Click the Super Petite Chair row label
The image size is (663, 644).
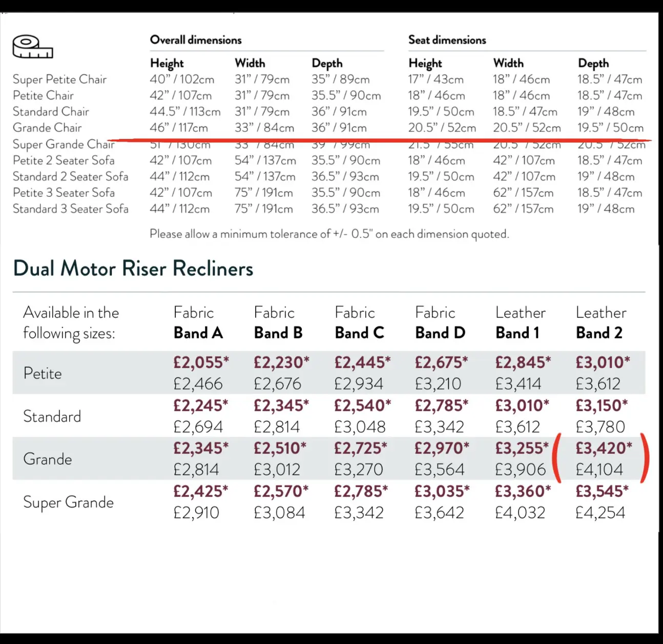[59, 79]
